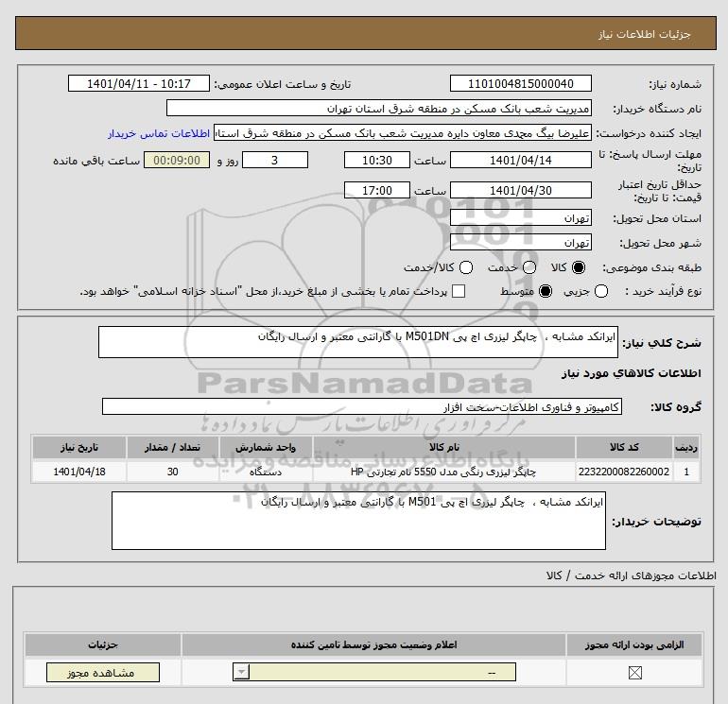Click the unit cell دستگاه

pos(266,472)
